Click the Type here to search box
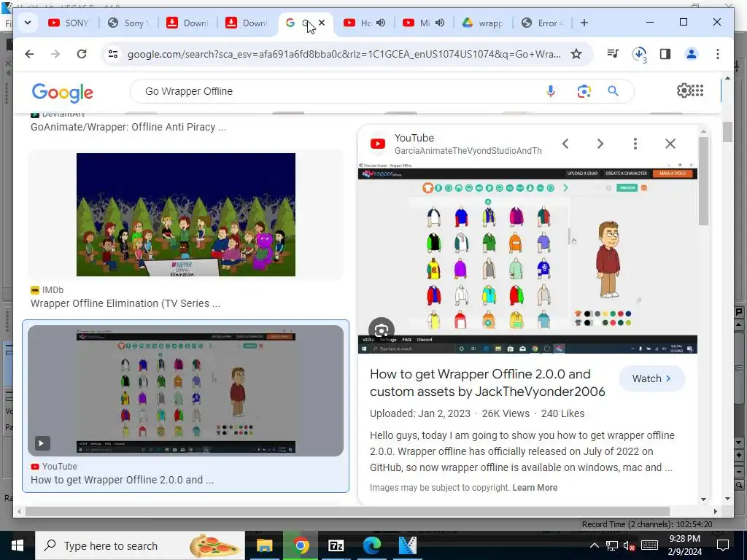Screen dimensions: 747x560 point(139,545)
